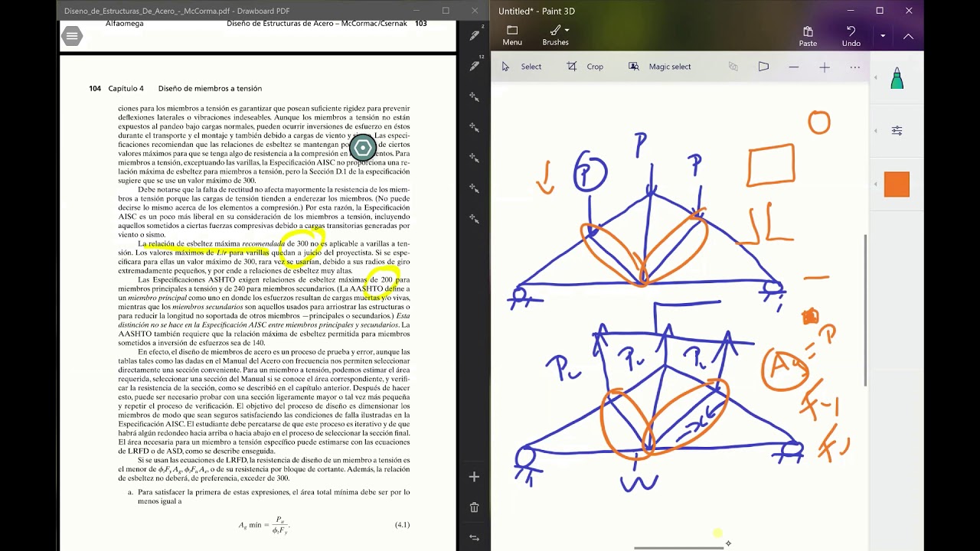Expand the marker brush side panel arrow
Screen dimensions: 980x551
click(876, 78)
